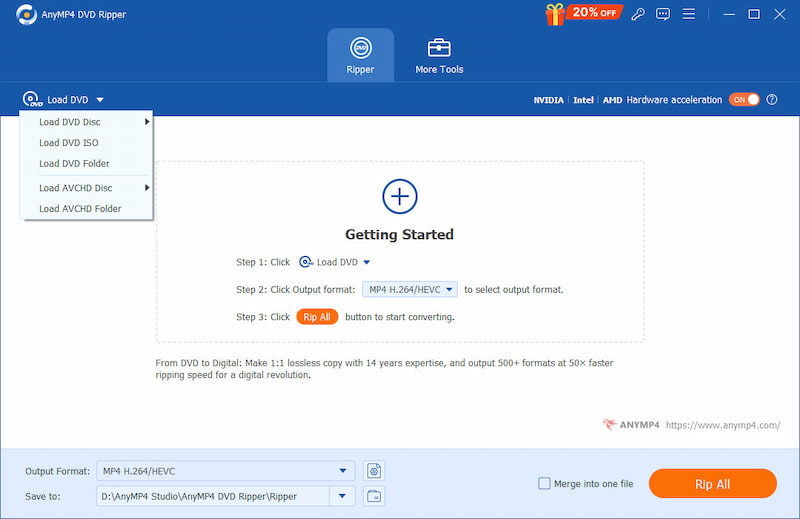This screenshot has height=519, width=800.
Task: Click Load DVD in Step 1 instructions
Action: click(x=337, y=262)
